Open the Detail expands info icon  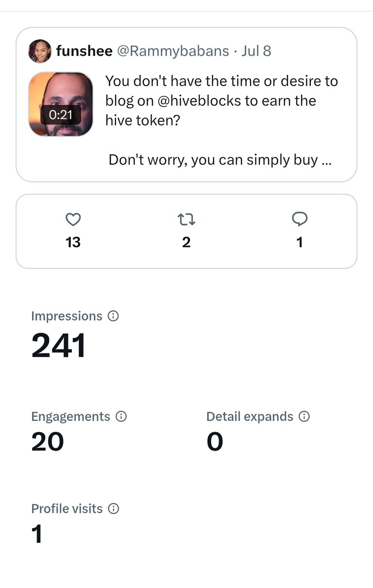304,417
